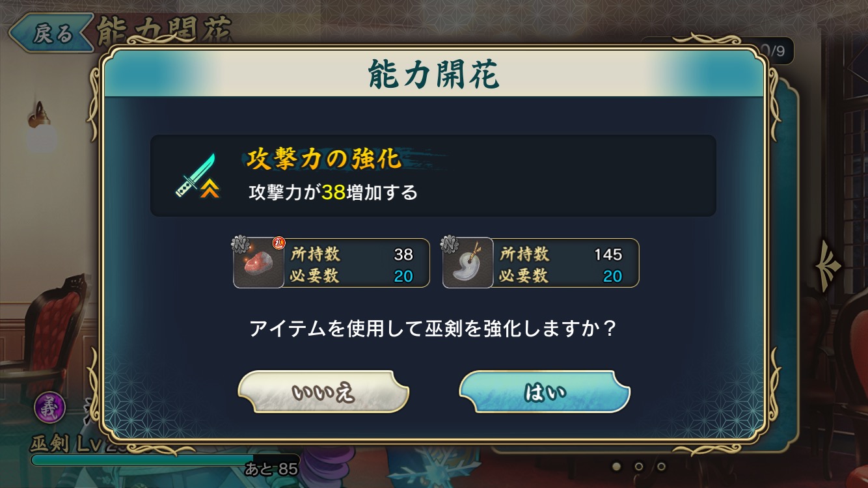Tap the white magatama material icon
The image size is (868, 488).
point(467,263)
